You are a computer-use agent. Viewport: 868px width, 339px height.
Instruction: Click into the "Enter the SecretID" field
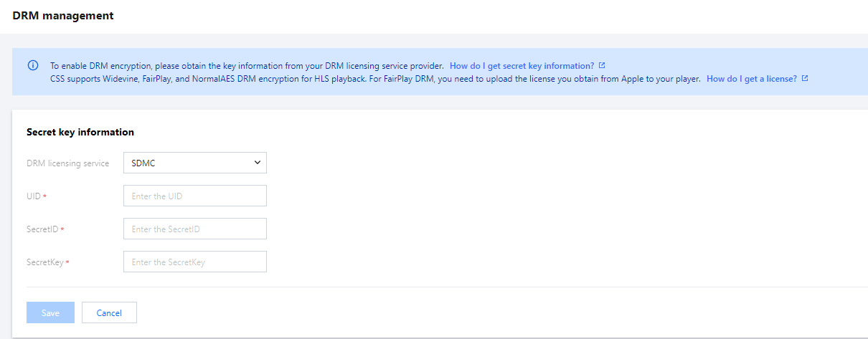(x=194, y=229)
